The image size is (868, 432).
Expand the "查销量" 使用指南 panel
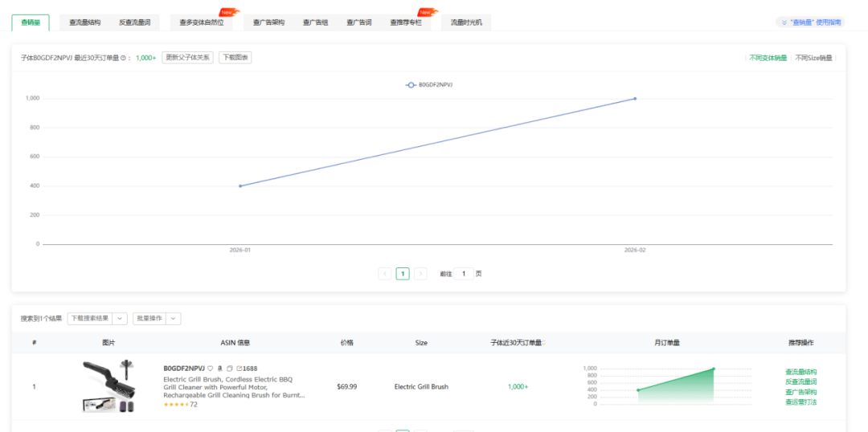click(x=810, y=22)
